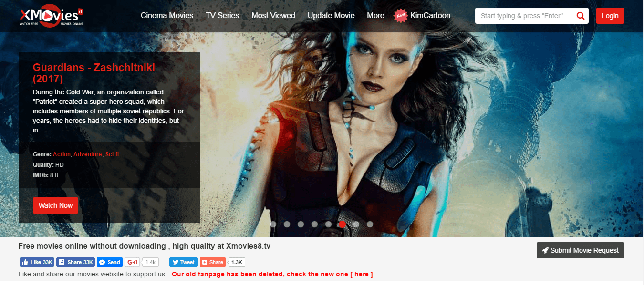This screenshot has width=644, height=285.
Task: Click the New badge beside KimCartoon
Action: tap(400, 16)
